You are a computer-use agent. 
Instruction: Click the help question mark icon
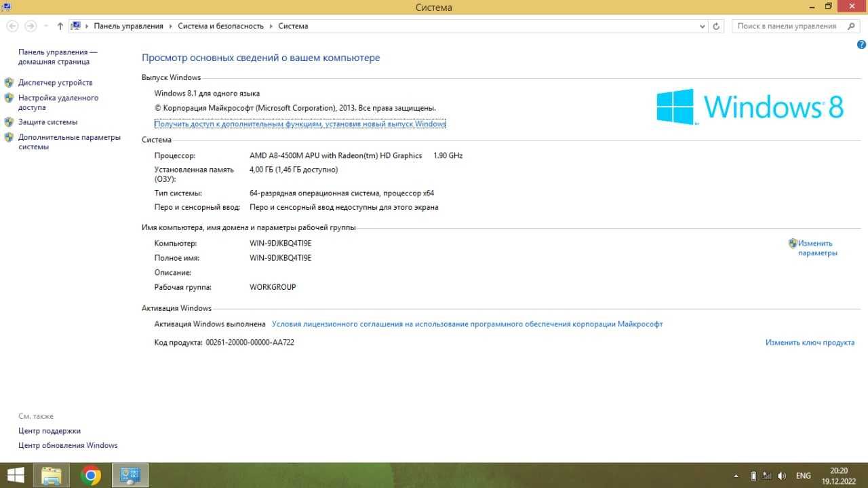pos(862,44)
